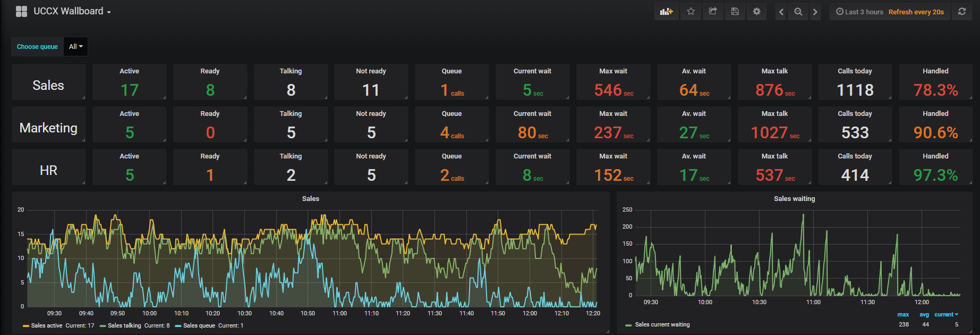
Task: Shift time range backward with left arrow
Action: [781, 12]
